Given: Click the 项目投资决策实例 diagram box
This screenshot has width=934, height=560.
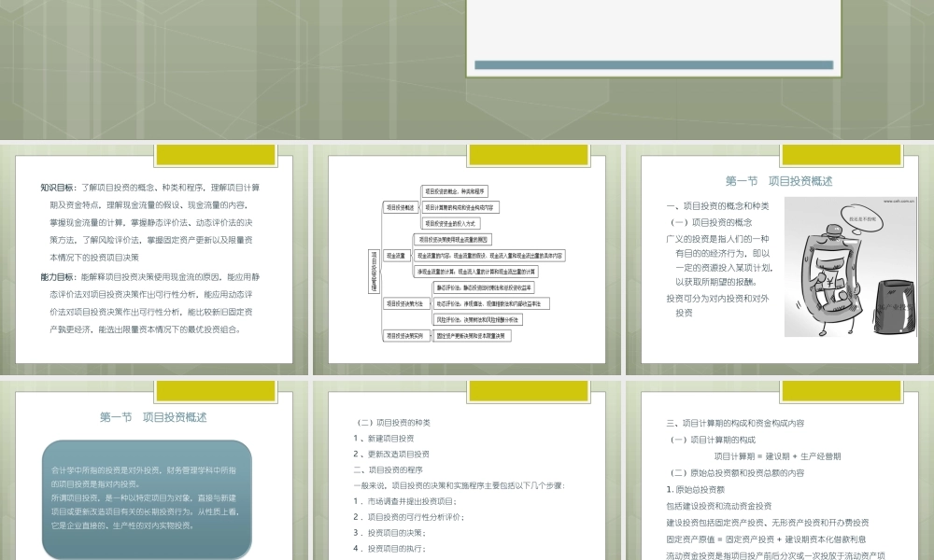Looking at the screenshot, I should [406, 335].
